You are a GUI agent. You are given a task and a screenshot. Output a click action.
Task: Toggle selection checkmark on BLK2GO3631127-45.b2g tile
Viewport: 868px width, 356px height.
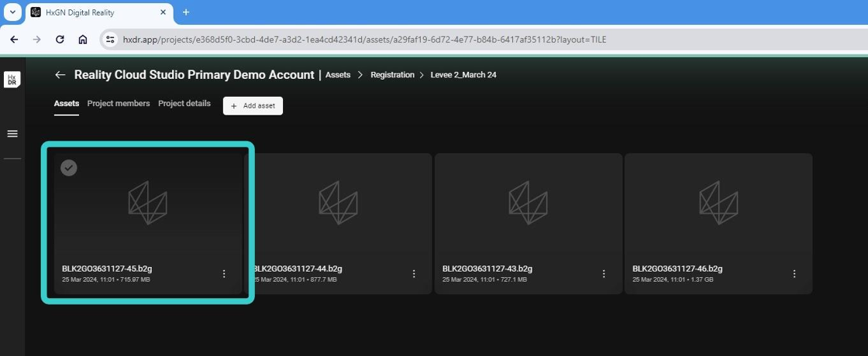click(x=69, y=167)
